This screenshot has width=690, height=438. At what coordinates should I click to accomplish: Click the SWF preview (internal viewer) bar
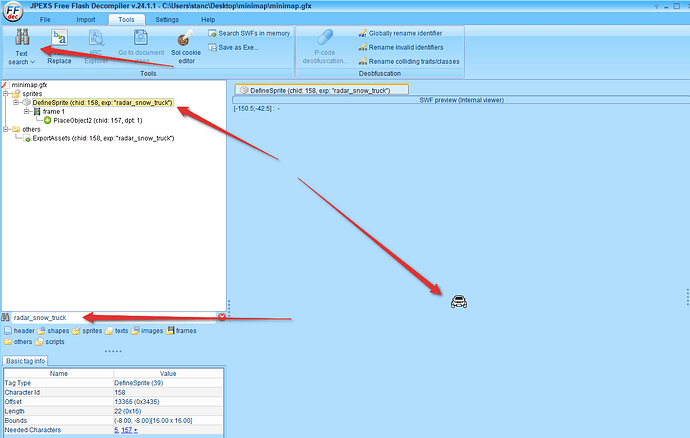pos(461,100)
